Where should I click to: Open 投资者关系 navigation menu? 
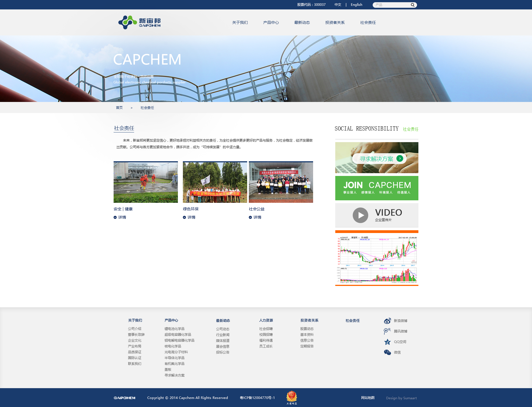[335, 22]
